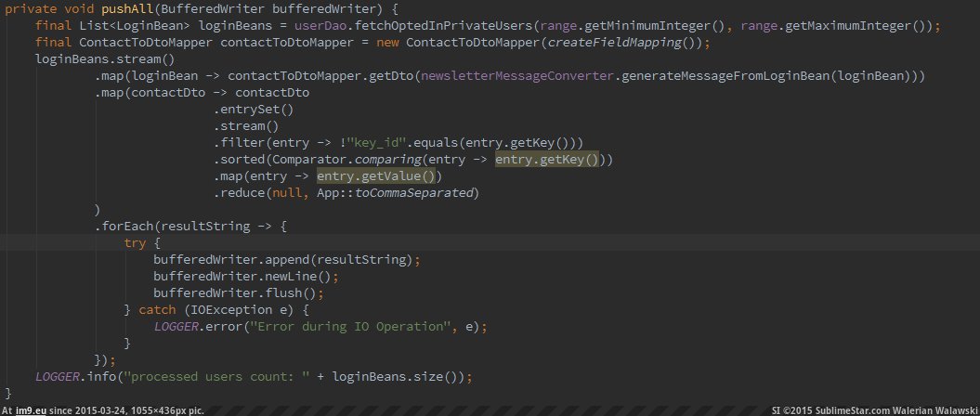The height and width of the screenshot is (416, 980).
Task: Select the "key_id" string literal
Action: 377,143
